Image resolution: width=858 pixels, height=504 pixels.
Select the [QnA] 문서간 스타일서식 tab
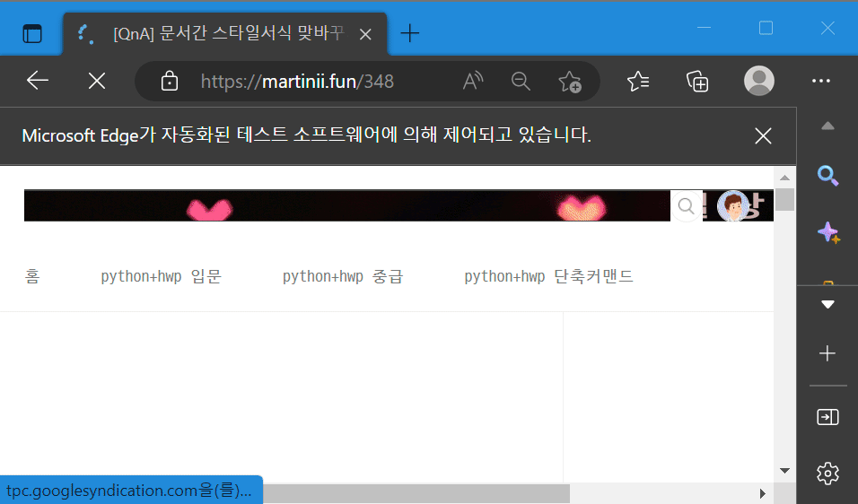[225, 34]
